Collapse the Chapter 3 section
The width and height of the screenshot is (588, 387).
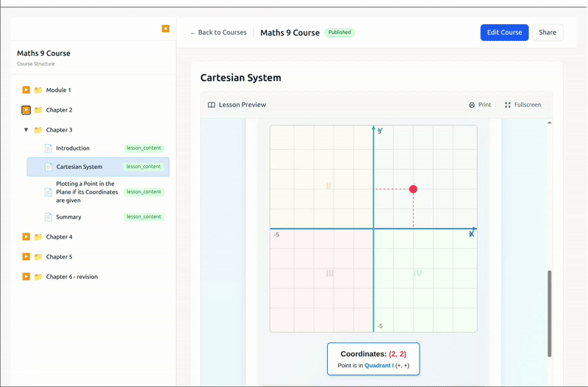(x=26, y=130)
